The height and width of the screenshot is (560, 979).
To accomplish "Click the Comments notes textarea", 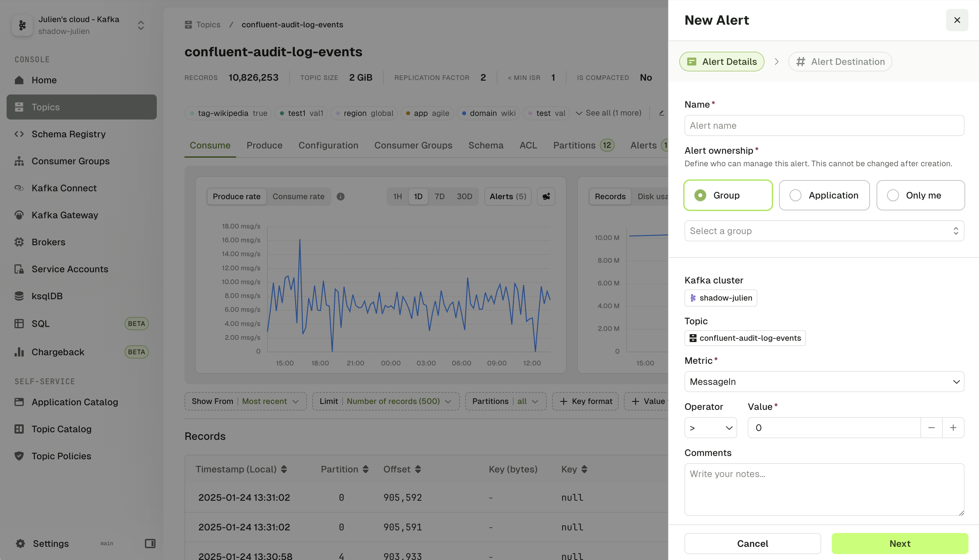I will pyautogui.click(x=824, y=489).
